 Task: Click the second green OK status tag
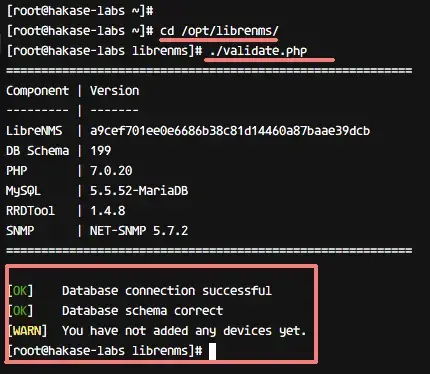(20, 311)
